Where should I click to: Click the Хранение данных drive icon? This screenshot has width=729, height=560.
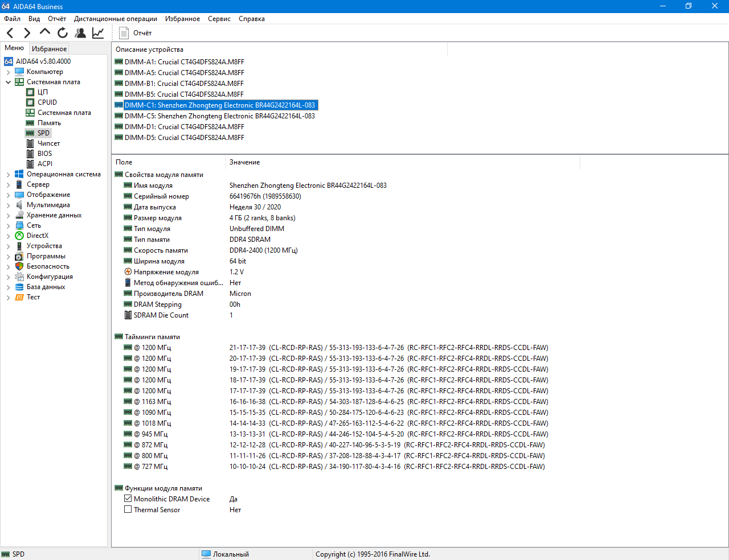coord(19,215)
